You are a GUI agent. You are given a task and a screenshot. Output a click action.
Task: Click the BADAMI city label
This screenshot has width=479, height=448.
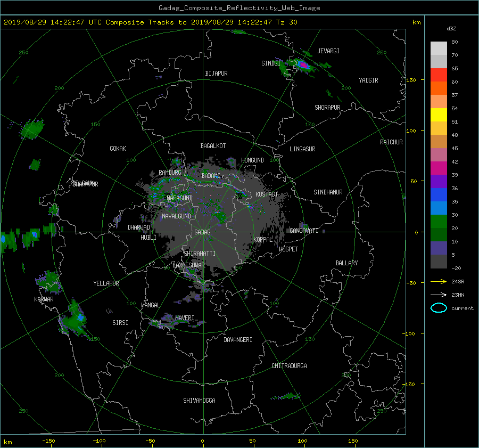211,176
